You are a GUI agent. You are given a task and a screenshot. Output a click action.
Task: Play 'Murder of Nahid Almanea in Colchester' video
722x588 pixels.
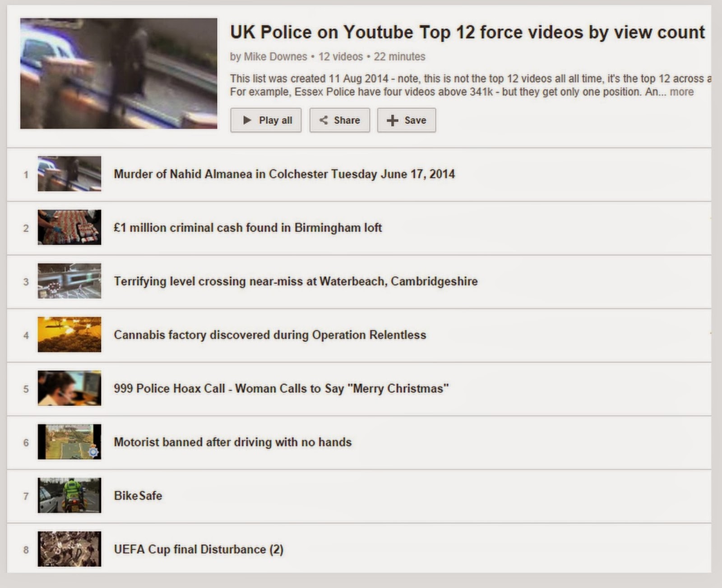coord(284,174)
